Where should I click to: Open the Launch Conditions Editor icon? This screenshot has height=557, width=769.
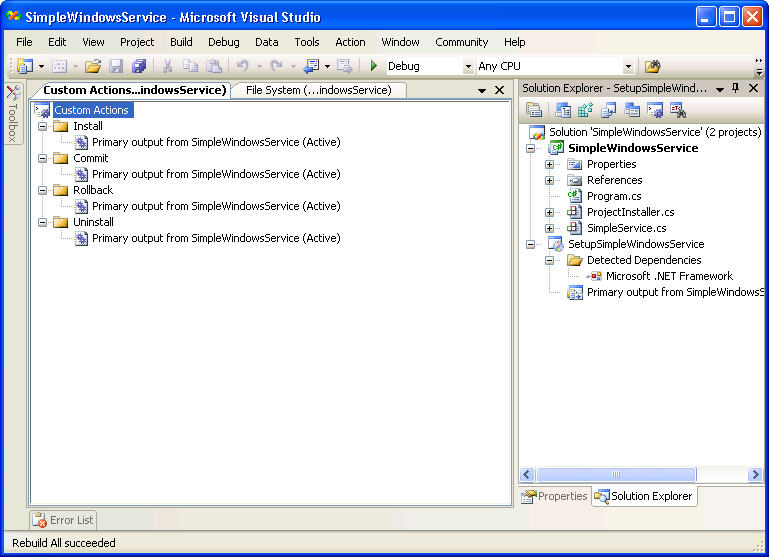pyautogui.click(x=678, y=110)
